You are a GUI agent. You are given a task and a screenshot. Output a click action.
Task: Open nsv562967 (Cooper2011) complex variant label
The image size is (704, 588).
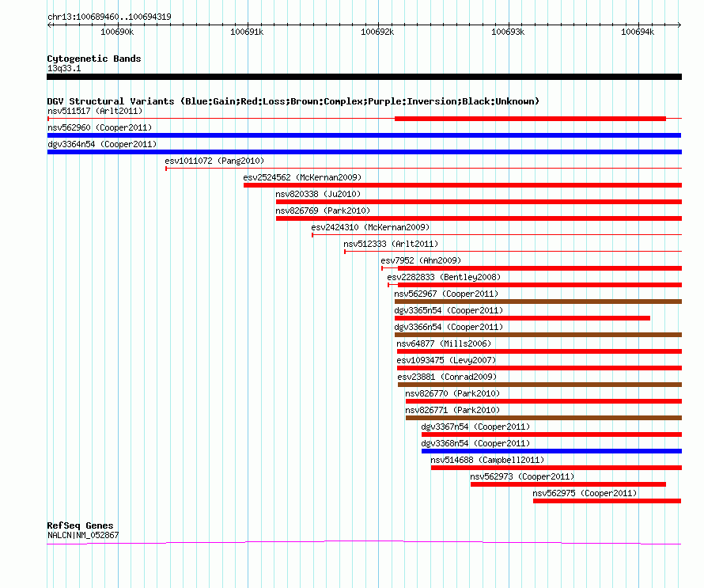tap(446, 294)
